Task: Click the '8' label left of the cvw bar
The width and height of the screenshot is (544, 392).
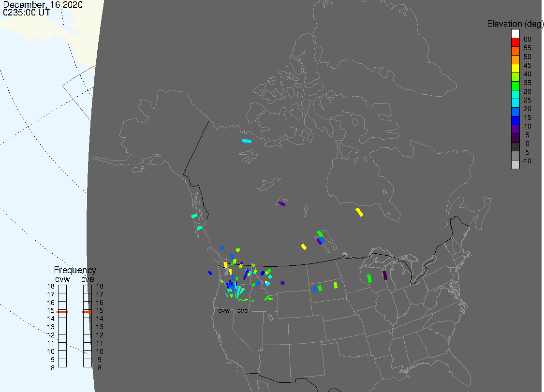Action: [x=53, y=368]
